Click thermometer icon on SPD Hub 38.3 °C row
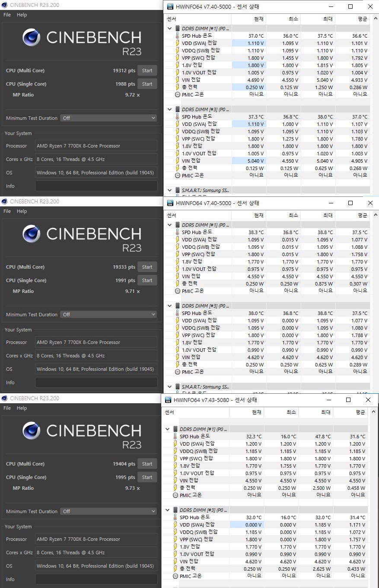Screen dimensions: 379x588 click(x=177, y=232)
